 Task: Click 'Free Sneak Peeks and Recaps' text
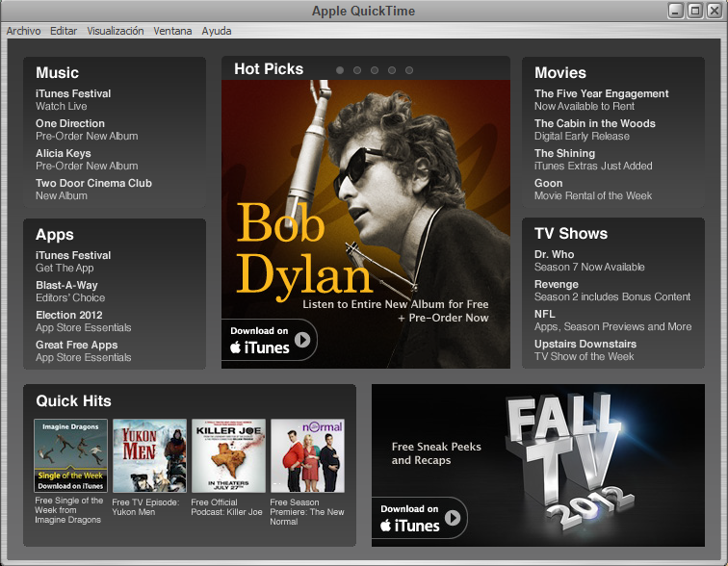tap(436, 453)
